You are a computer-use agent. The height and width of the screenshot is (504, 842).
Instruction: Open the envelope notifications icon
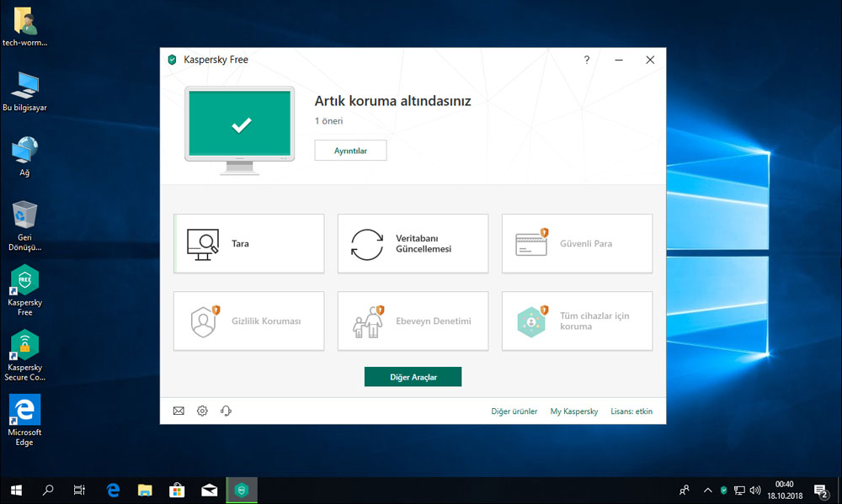pos(179,411)
